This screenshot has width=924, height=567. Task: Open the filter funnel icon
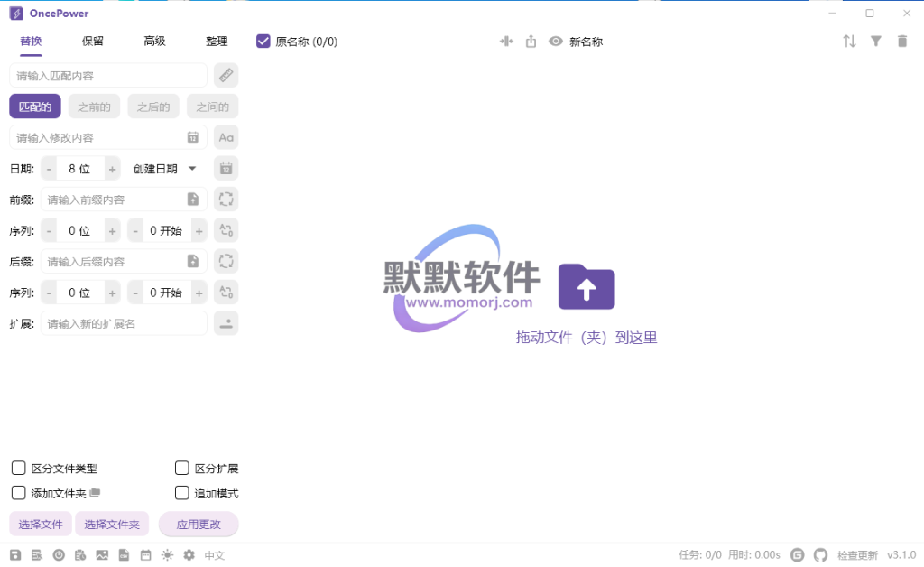(x=875, y=41)
